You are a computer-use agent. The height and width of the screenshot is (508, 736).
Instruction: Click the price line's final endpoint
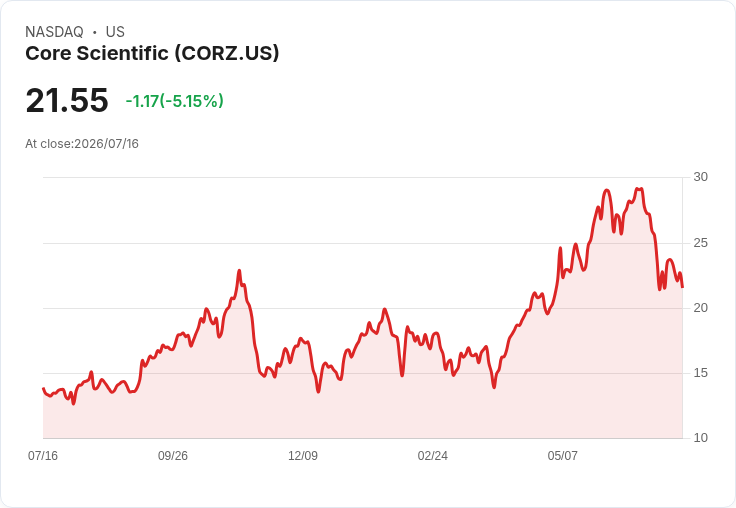[682, 287]
